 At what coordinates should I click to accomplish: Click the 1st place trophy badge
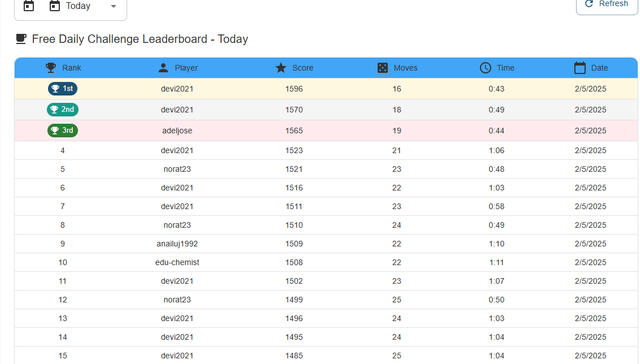point(62,89)
